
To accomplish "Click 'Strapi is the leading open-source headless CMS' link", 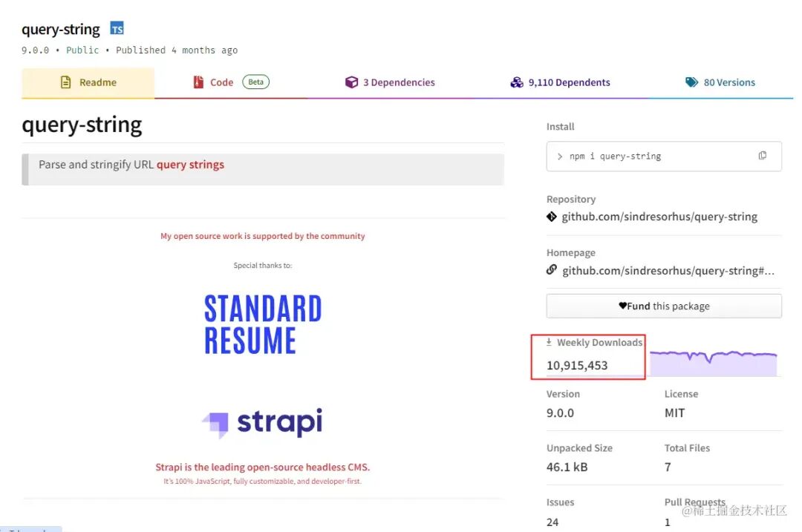I will tap(262, 467).
